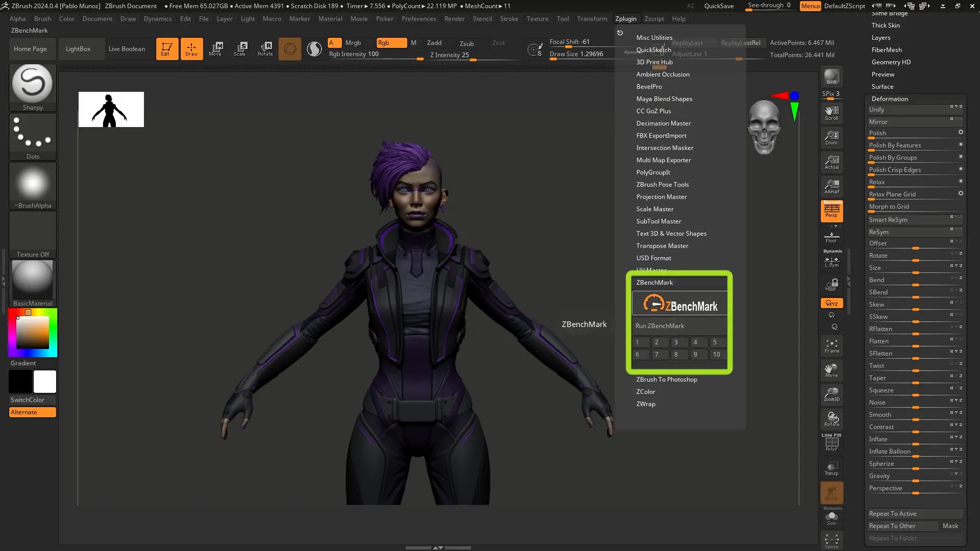Expand Transpose Master plugin
Screen dimensions: 980x551
click(662, 246)
